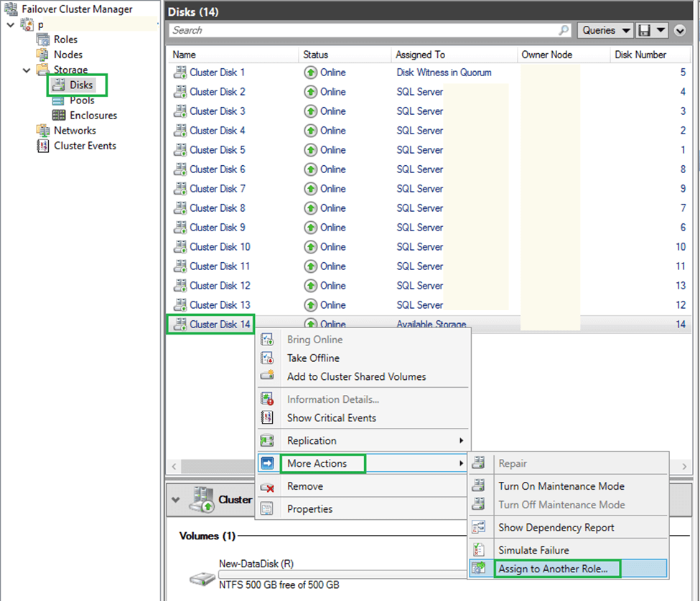Click the search magnifier icon
The image size is (700, 601).
(564, 30)
